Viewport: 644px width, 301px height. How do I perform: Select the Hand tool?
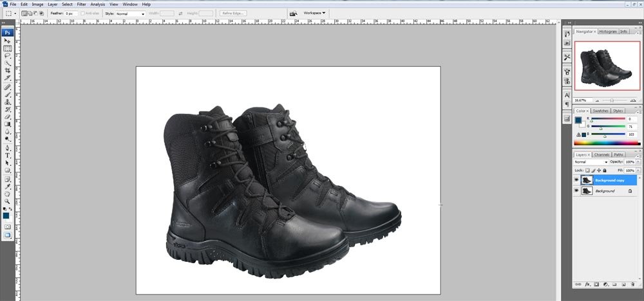click(7, 194)
